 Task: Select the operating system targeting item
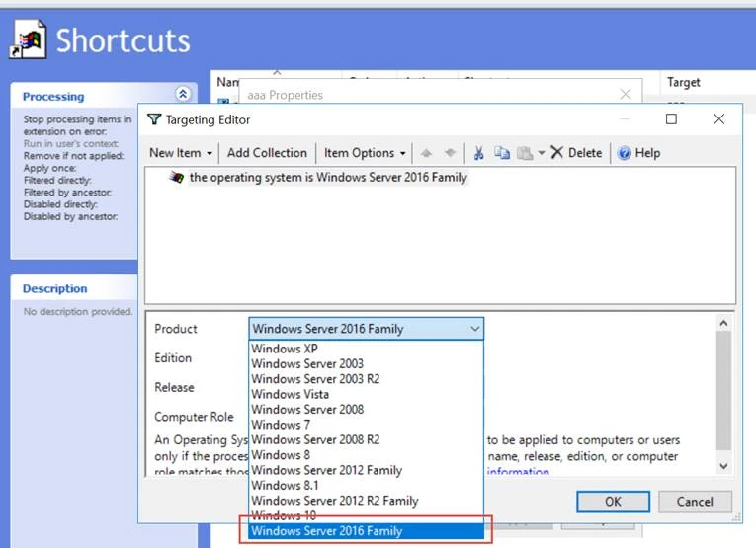327,178
